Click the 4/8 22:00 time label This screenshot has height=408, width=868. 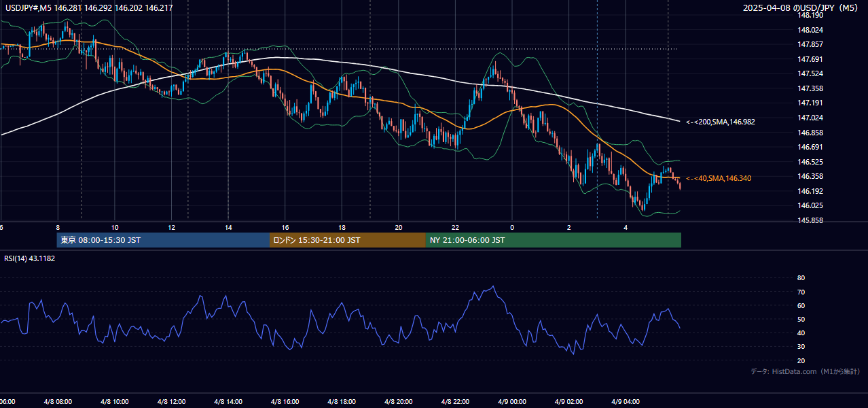point(455,401)
